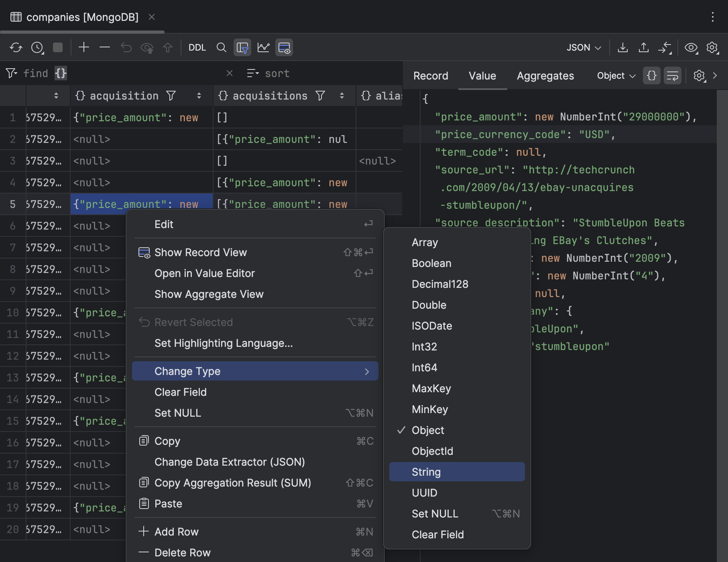The width and height of the screenshot is (728, 562).
Task: Open the acquisition column filter funnel
Action: point(171,96)
